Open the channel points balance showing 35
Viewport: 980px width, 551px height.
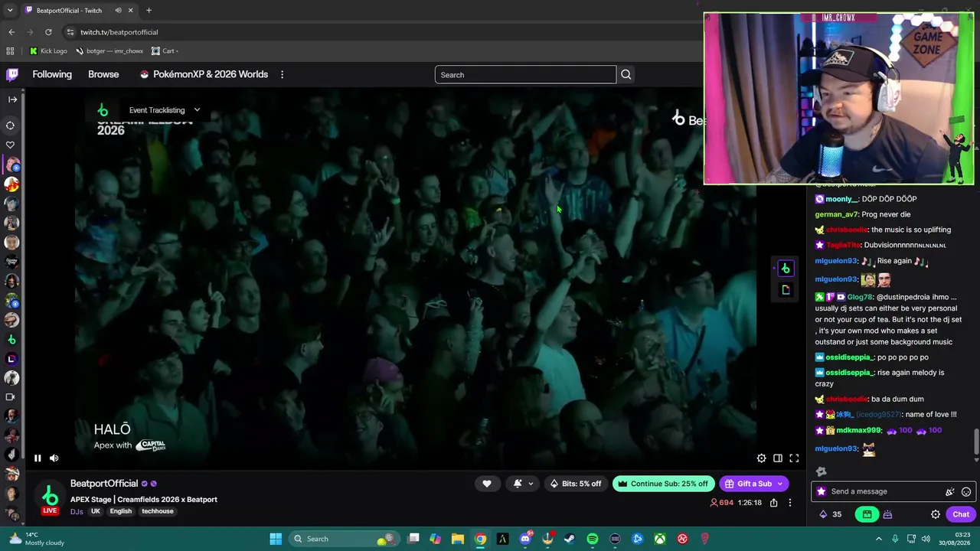click(x=830, y=515)
